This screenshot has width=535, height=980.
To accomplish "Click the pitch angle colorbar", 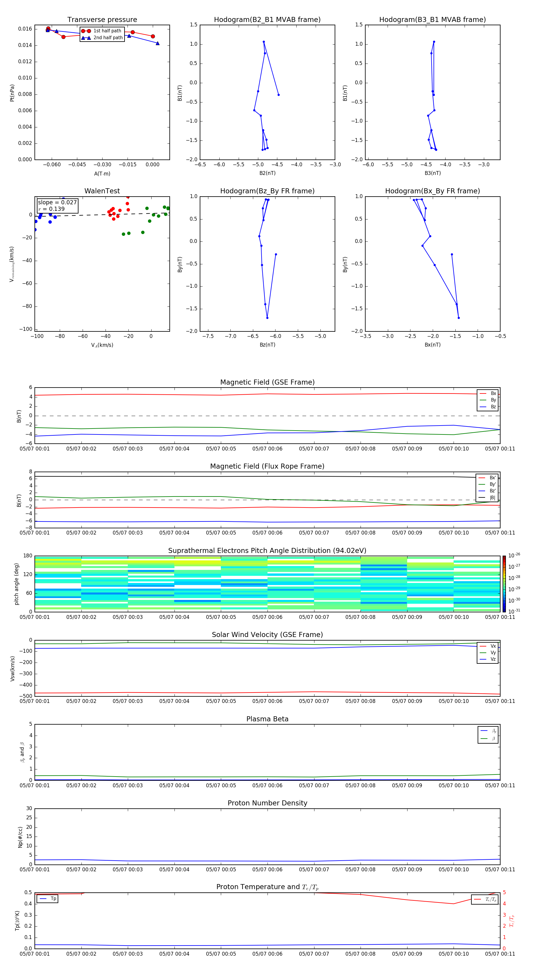I will [x=504, y=584].
